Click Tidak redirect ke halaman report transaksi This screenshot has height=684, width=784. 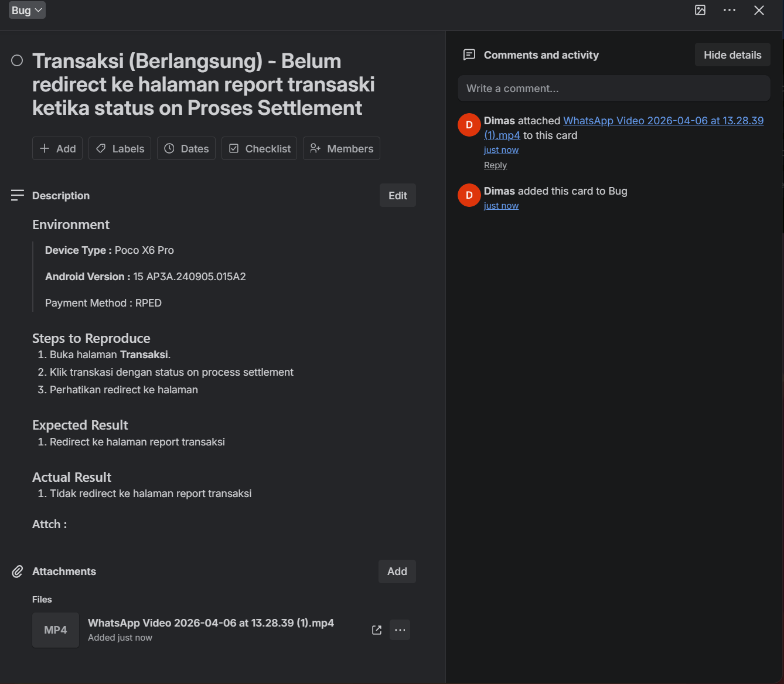coord(151,494)
